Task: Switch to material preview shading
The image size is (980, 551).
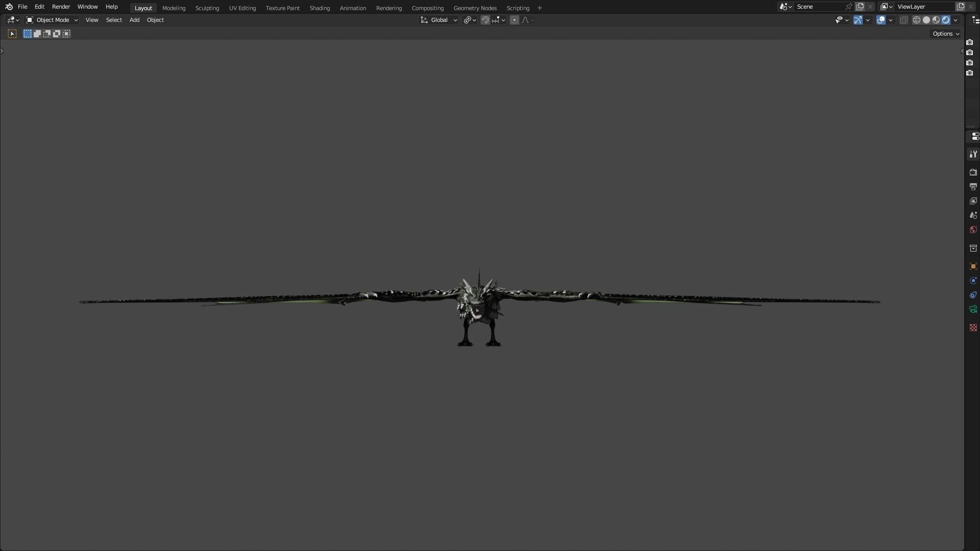Action: (x=936, y=20)
